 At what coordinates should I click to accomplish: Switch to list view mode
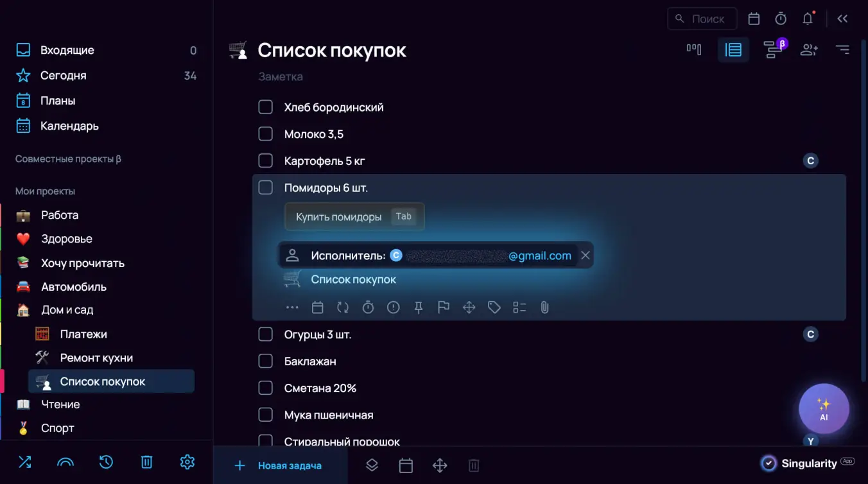[733, 49]
